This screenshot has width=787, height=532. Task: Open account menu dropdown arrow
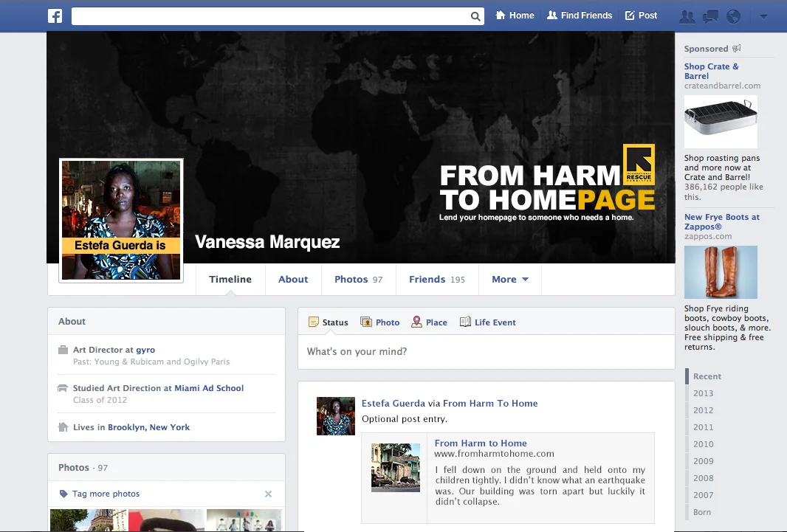(x=763, y=16)
